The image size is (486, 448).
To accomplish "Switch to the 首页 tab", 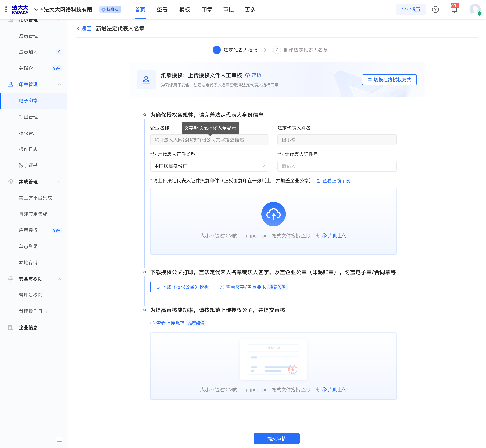I will point(140,9).
